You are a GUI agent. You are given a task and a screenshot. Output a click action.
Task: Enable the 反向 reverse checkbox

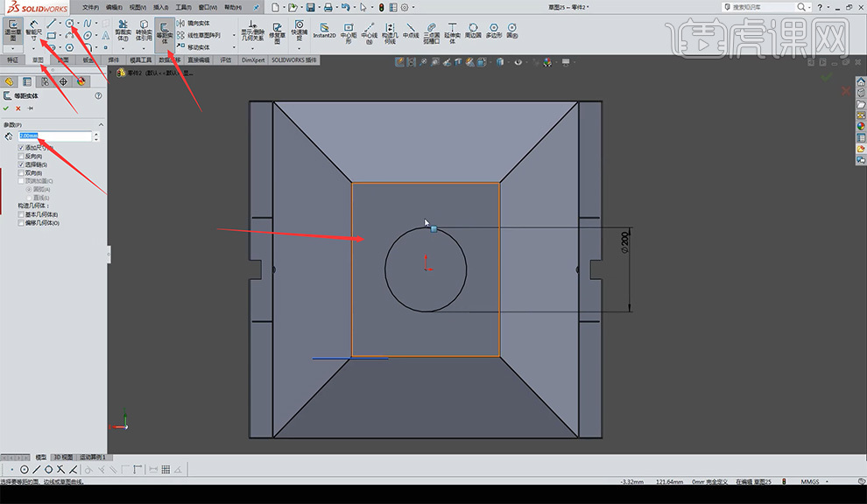tap(21, 157)
